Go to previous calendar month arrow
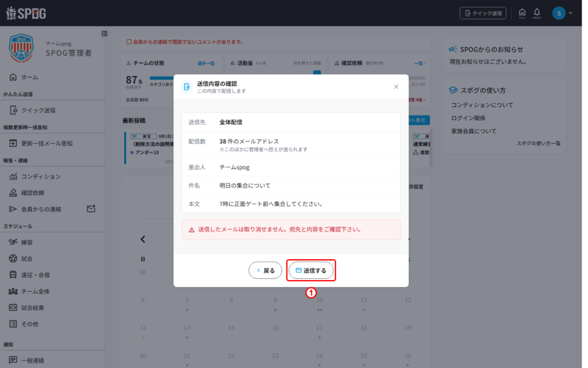The height and width of the screenshot is (368, 588). (x=143, y=239)
